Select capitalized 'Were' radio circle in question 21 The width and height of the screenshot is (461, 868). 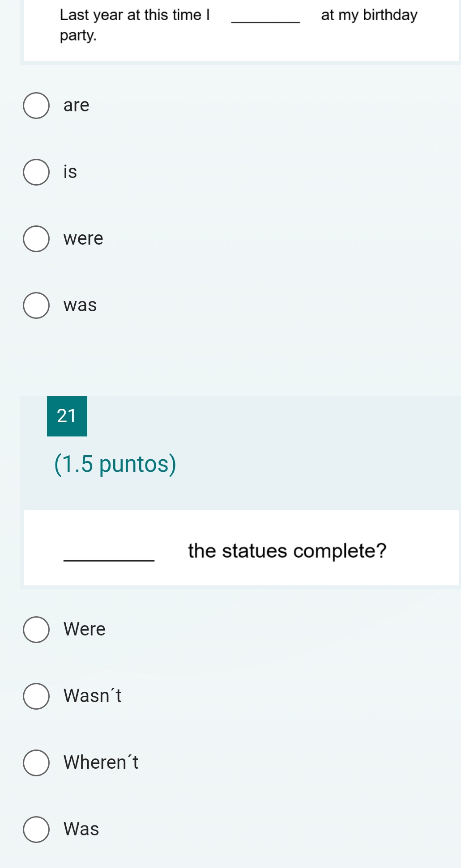[36, 630]
